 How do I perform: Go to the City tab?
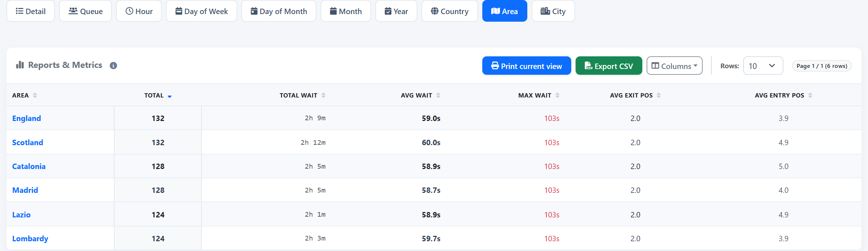click(553, 11)
